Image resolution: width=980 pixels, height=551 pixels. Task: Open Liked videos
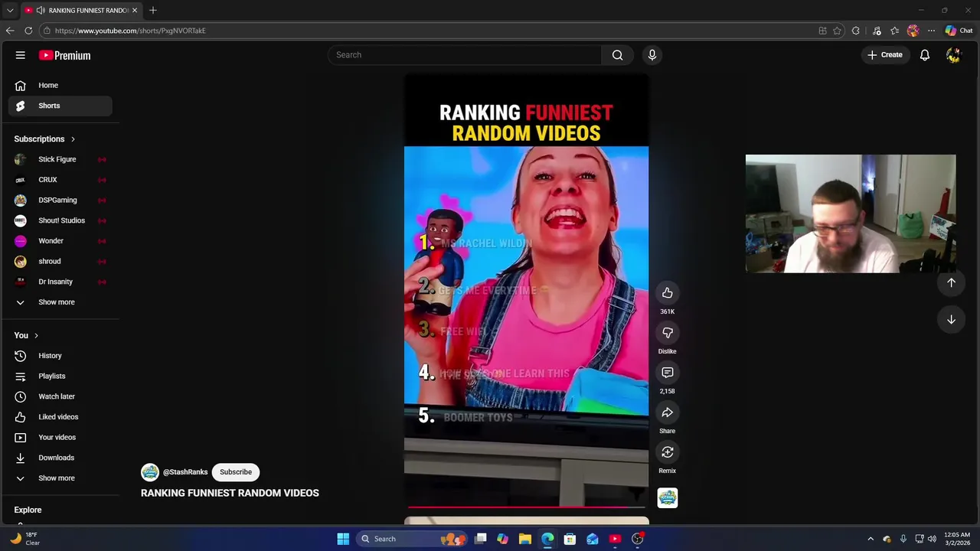pyautogui.click(x=60, y=417)
